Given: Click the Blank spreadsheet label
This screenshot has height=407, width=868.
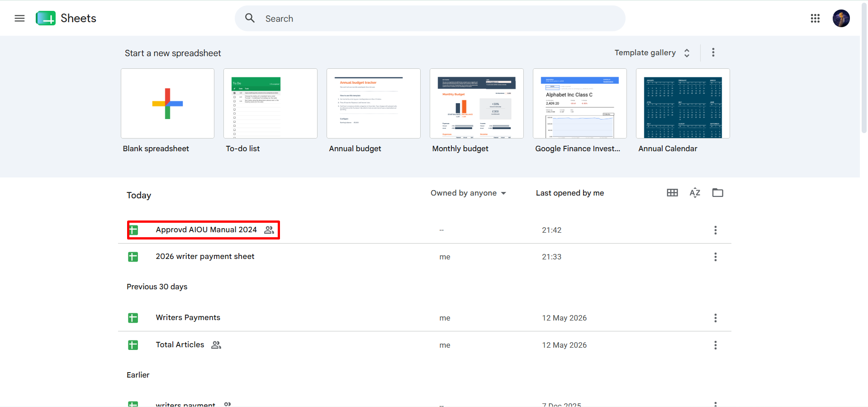Looking at the screenshot, I should (156, 148).
